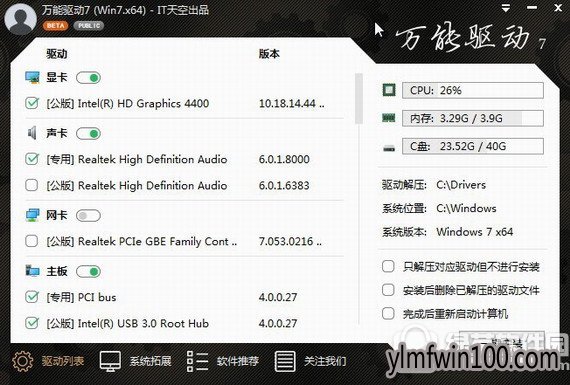Minimize the 万能驱动7 window

pyautogui.click(x=531, y=8)
